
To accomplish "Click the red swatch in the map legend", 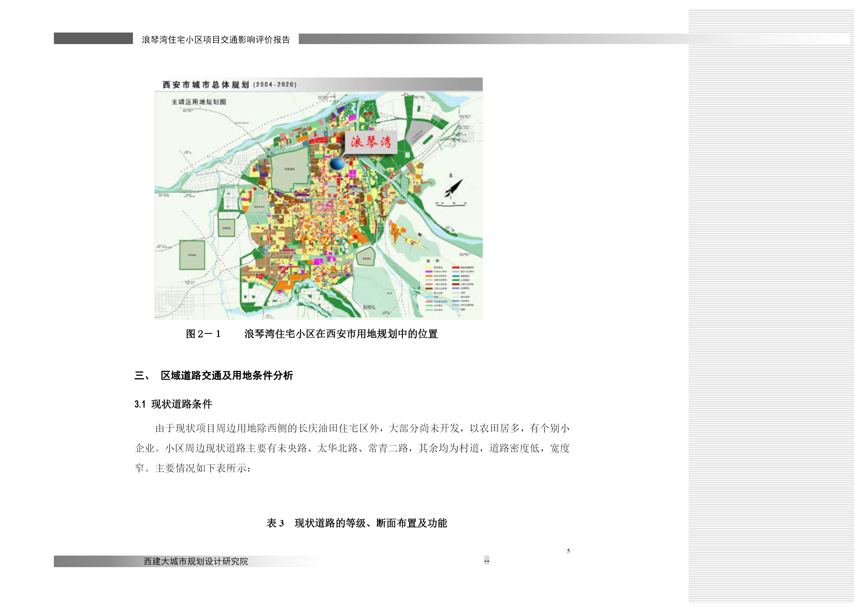I will point(456,267).
